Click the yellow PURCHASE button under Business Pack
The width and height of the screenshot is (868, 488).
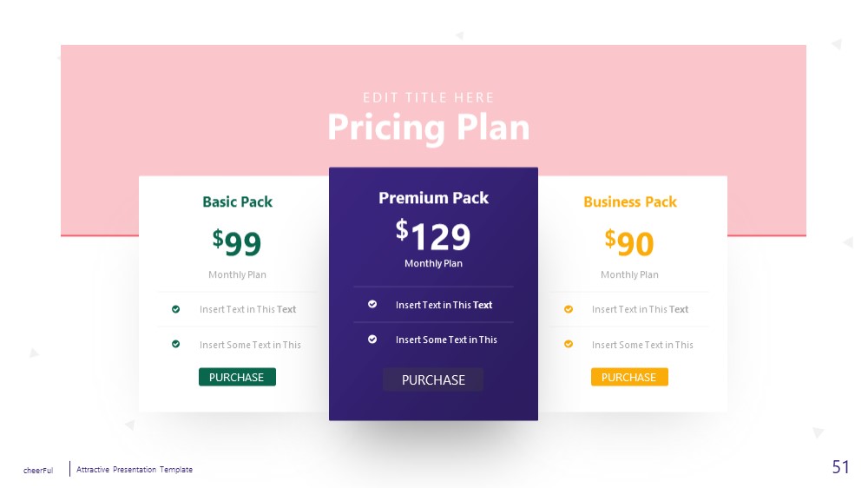click(629, 377)
